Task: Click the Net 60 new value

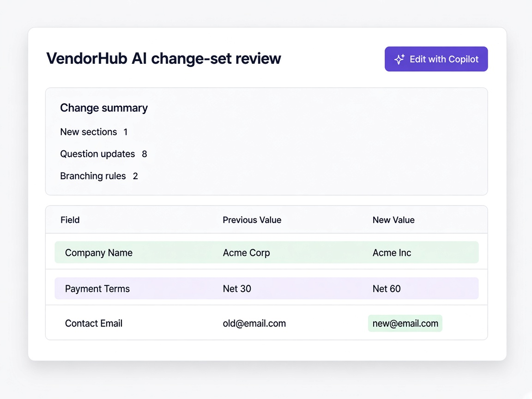Action: point(387,289)
